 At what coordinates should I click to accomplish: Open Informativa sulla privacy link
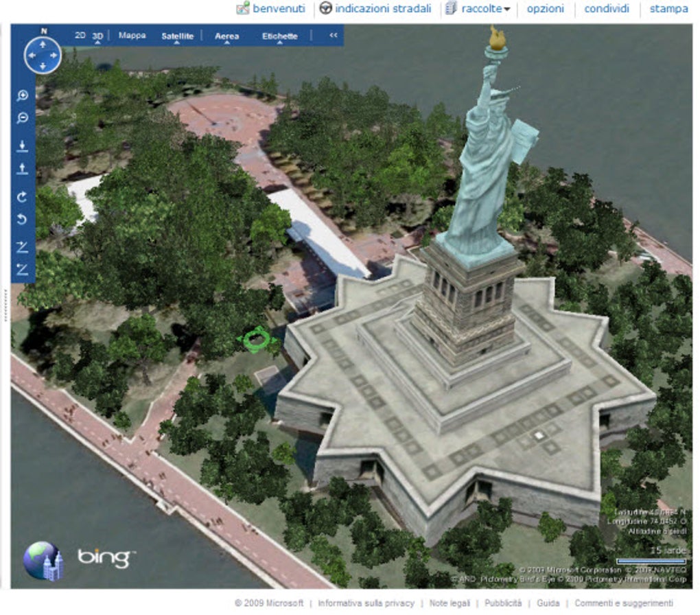coord(366,603)
